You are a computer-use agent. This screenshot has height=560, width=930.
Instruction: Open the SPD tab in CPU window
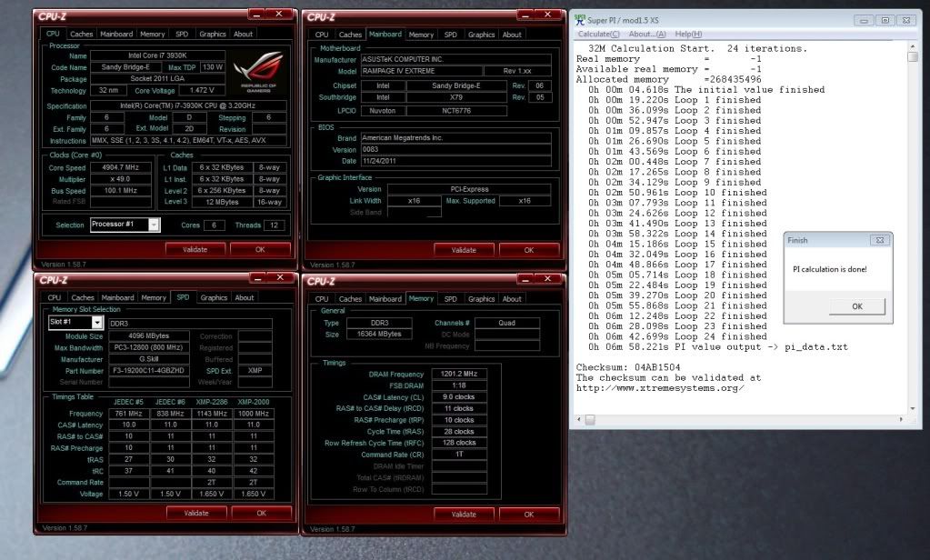[182, 34]
